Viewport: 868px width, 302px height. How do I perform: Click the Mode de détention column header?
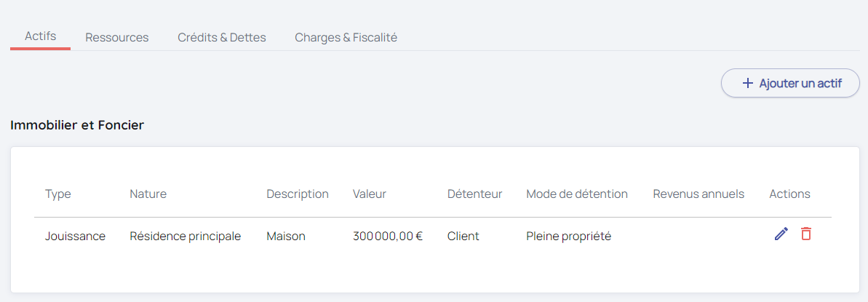click(x=577, y=194)
